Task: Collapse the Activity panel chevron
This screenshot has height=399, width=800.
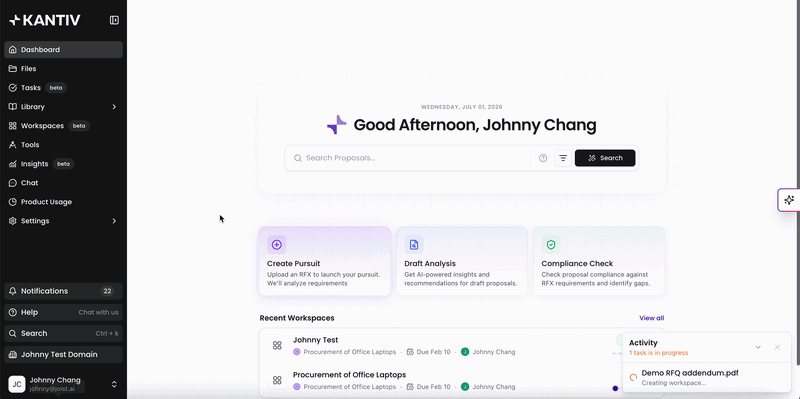Action: pos(758,347)
